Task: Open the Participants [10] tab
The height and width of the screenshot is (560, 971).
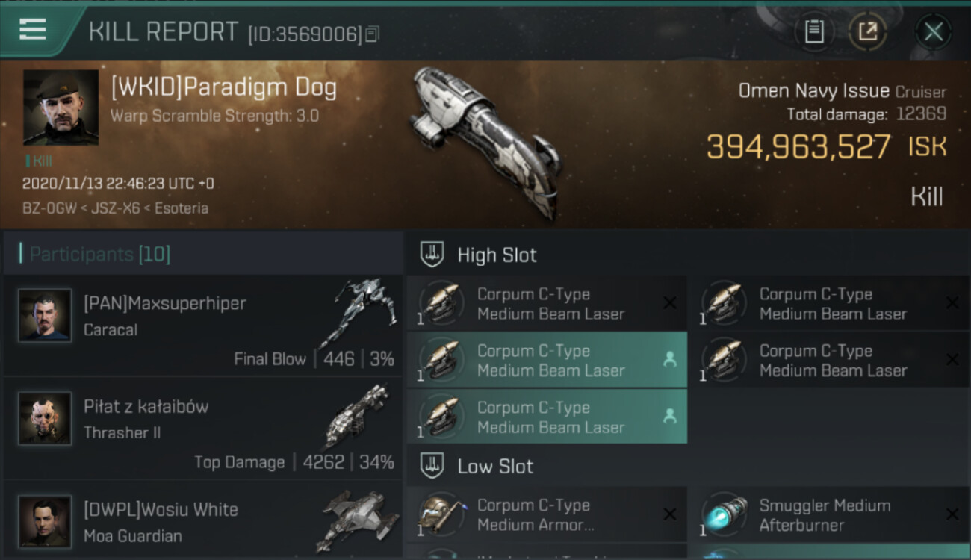Action: point(100,255)
